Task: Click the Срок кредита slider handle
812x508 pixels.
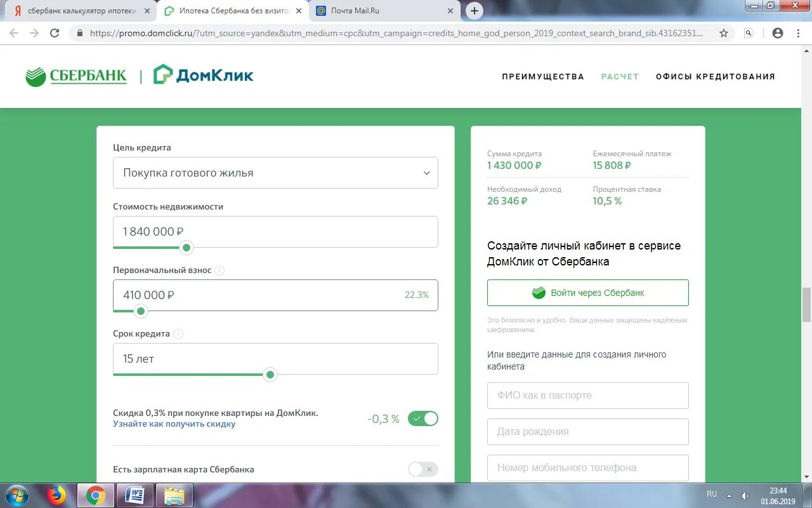Action: [270, 375]
